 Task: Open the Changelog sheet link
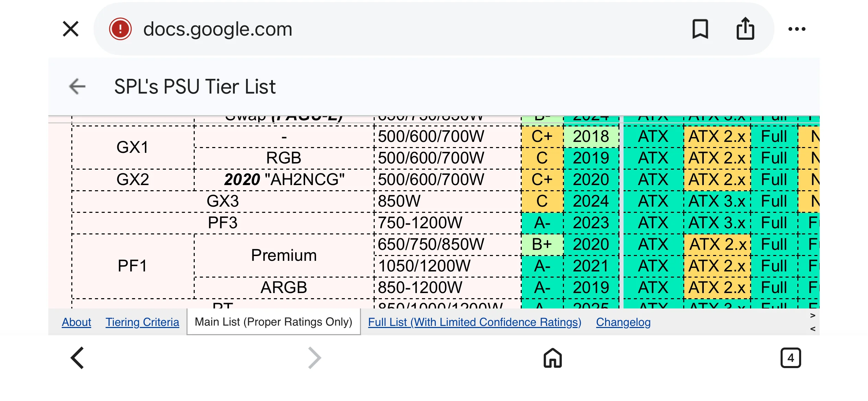(623, 322)
